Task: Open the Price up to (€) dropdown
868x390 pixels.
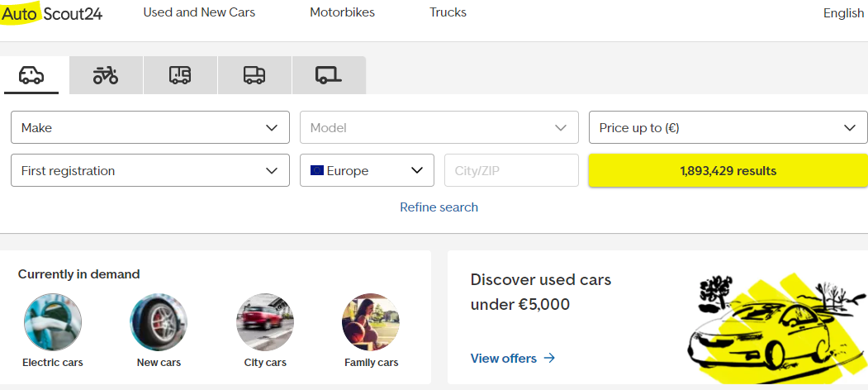Action: point(728,128)
